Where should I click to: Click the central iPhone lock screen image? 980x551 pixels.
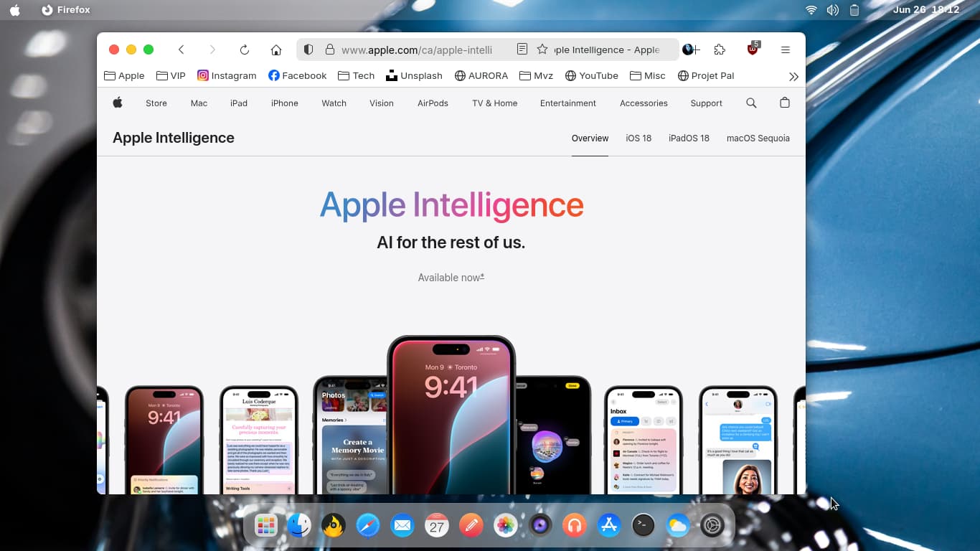[x=451, y=415]
